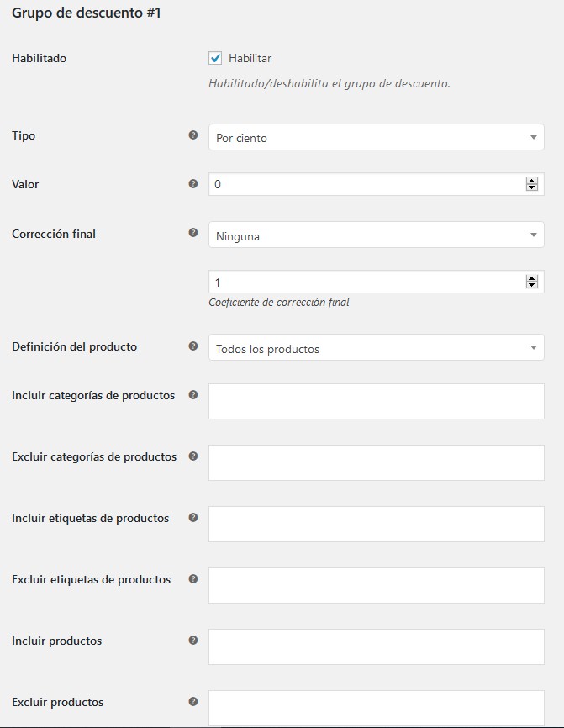
Task: Click the Valor number stepper arrows
Action: (531, 184)
